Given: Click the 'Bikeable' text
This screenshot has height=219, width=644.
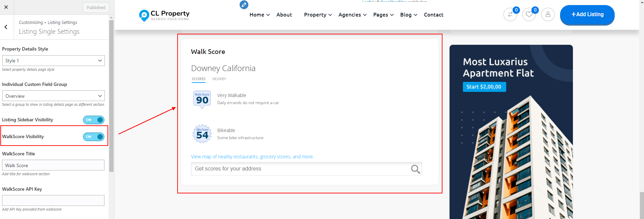Looking at the screenshot, I should 226,130.
